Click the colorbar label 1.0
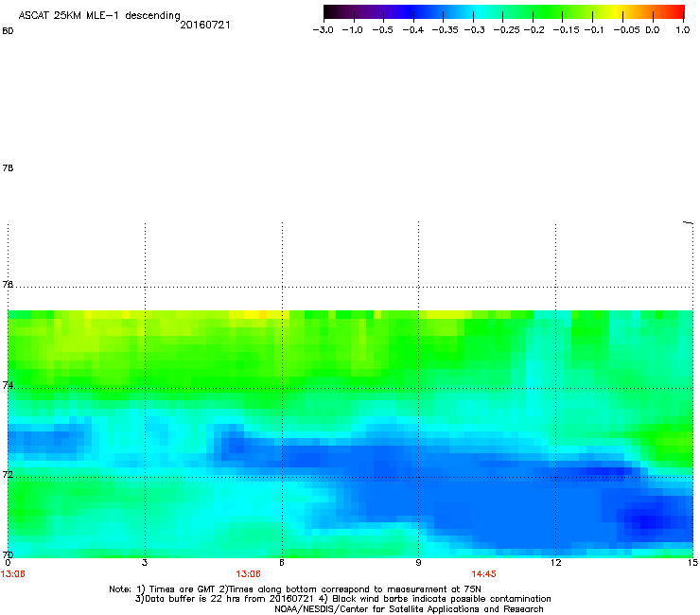 coord(683,30)
